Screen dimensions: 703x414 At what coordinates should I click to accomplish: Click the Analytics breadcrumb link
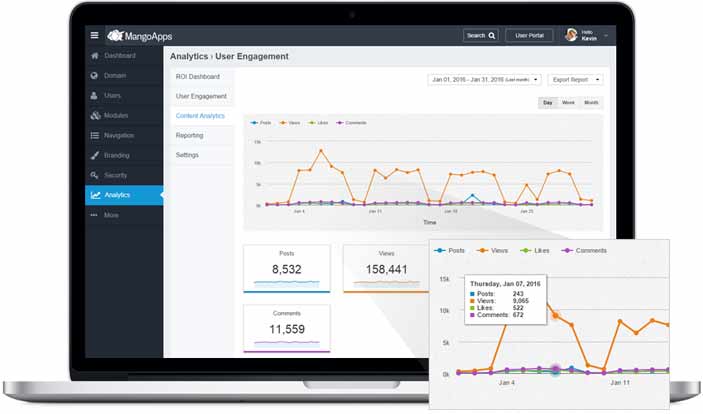[x=189, y=57]
